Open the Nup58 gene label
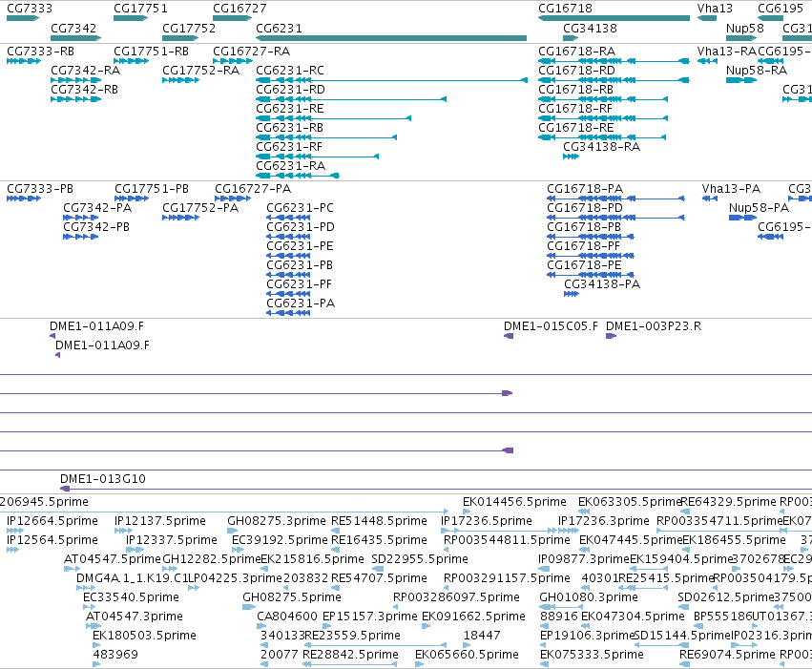The height and width of the screenshot is (669, 812). (744, 28)
